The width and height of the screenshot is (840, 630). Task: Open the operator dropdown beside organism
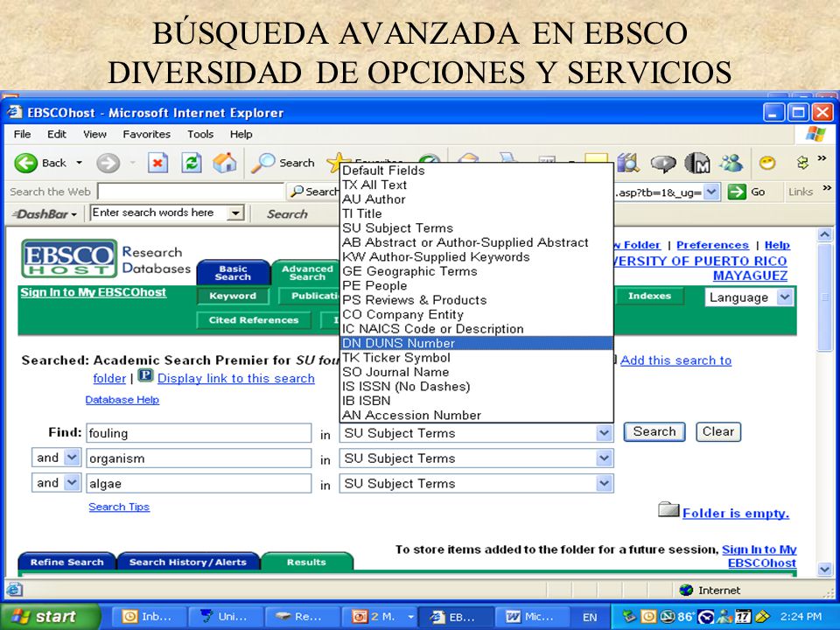(x=72, y=458)
